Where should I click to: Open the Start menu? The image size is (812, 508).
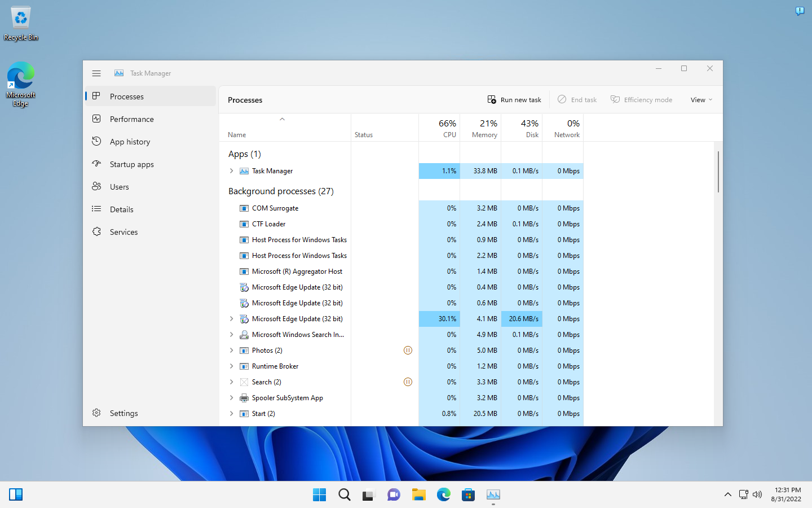click(319, 494)
